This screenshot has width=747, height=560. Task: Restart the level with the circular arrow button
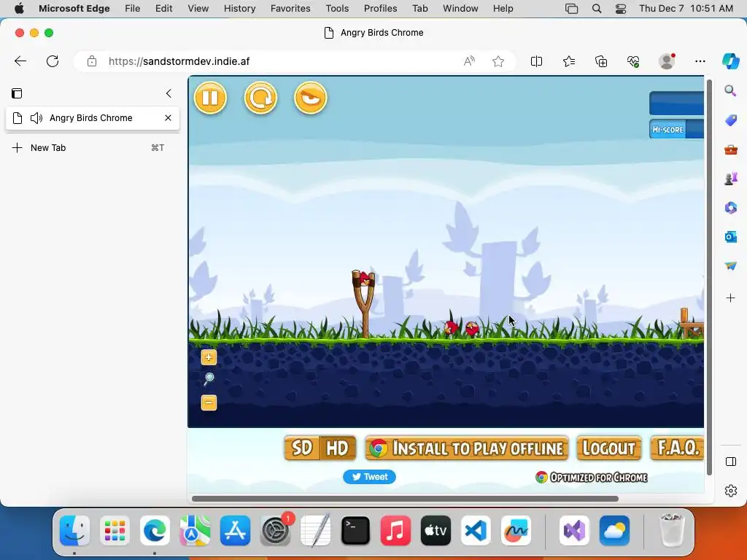point(260,98)
